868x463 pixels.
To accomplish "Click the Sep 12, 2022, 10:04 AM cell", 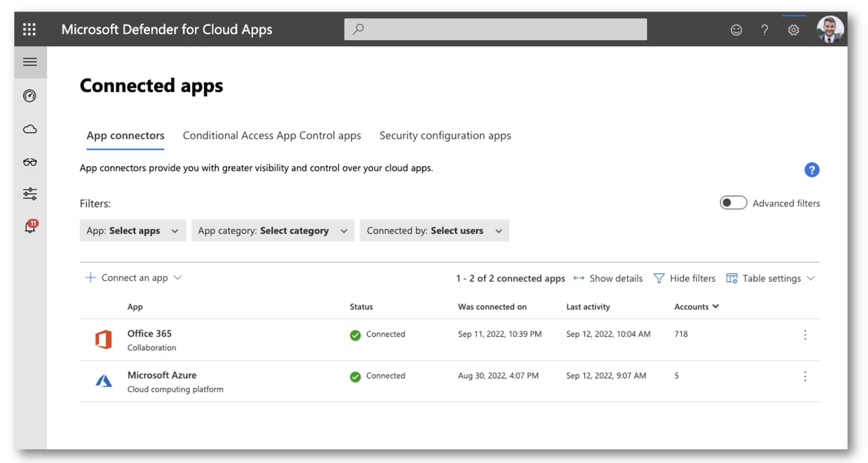I will coord(608,334).
